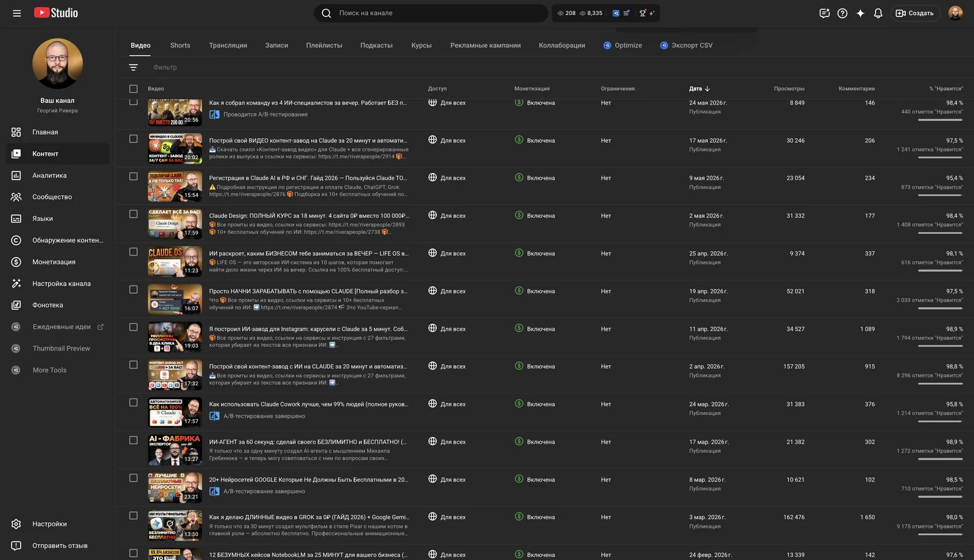Image resolution: width=974 pixels, height=560 pixels.
Task: Tick checkbox for ИИ-АГЕНТ за 60 секунд video
Action: (x=133, y=440)
